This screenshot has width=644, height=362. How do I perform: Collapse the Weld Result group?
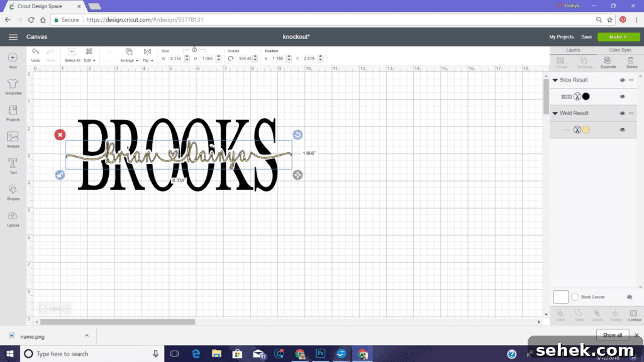pyautogui.click(x=555, y=113)
